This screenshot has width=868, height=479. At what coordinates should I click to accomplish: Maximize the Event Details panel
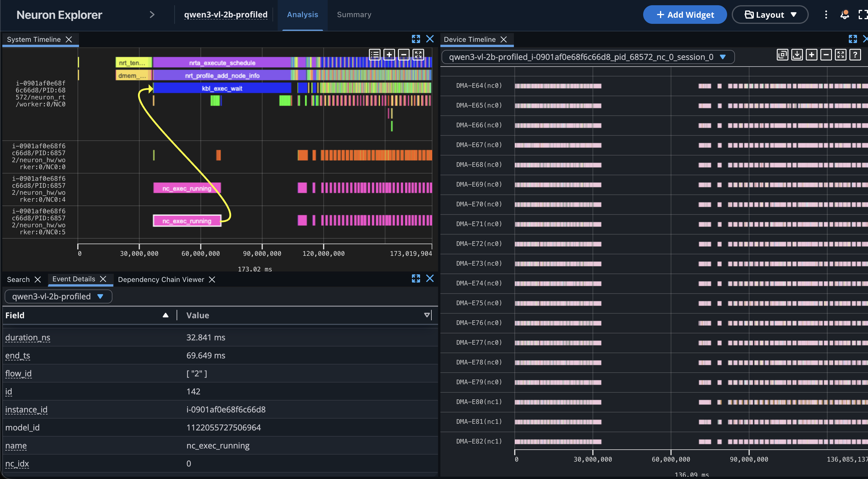[x=416, y=278]
